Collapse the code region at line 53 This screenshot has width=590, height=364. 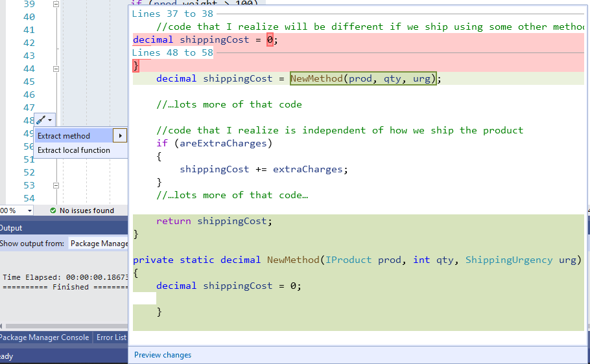click(56, 185)
